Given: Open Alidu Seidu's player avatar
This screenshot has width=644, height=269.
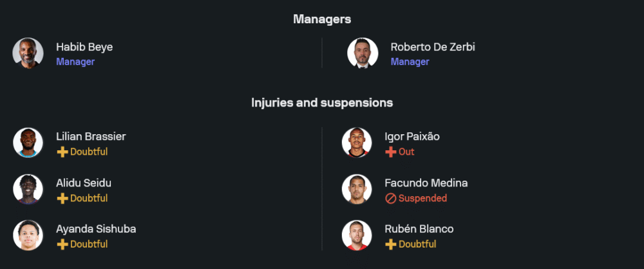Looking at the screenshot, I should [28, 189].
